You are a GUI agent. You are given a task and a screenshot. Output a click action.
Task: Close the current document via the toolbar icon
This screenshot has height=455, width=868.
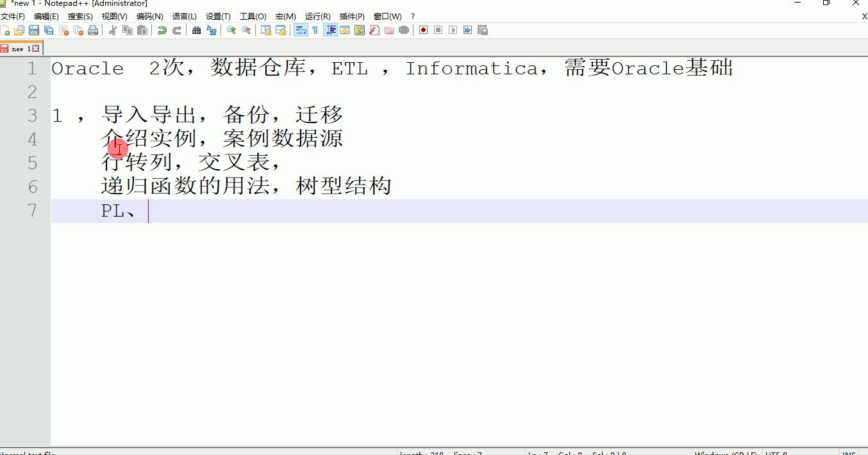63,30
